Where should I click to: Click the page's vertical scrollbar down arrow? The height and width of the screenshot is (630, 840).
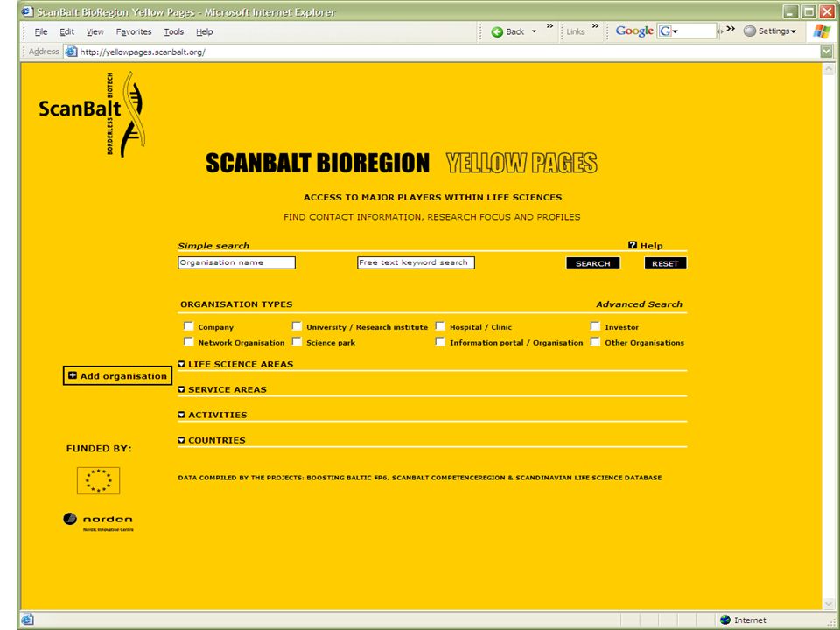tap(829, 604)
